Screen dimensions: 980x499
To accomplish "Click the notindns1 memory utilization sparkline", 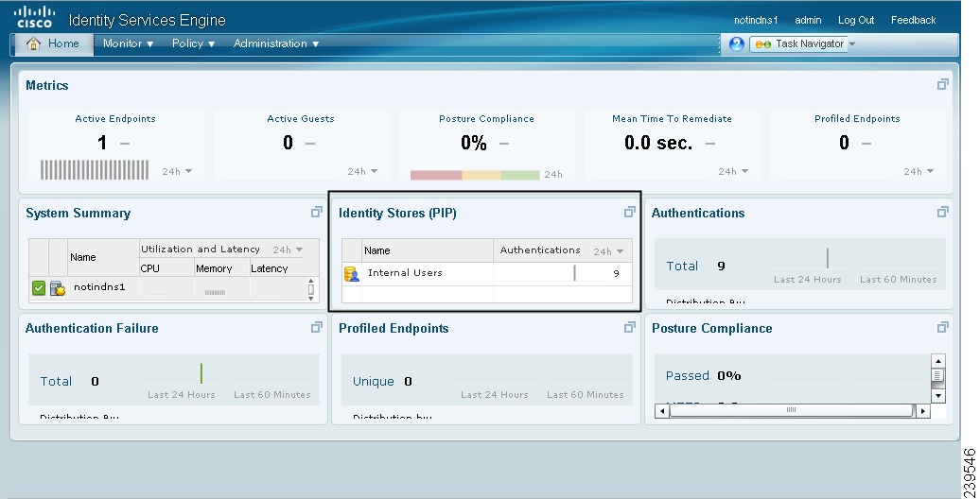I will point(215,292).
